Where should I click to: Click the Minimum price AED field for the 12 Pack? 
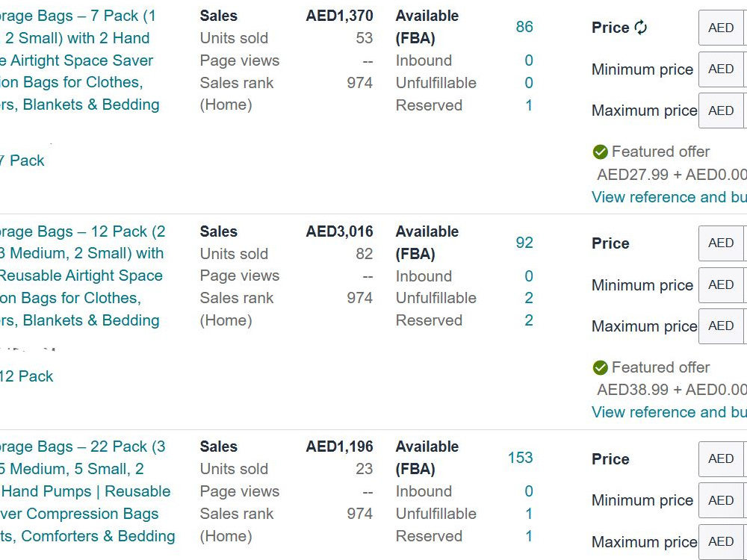pos(722,284)
